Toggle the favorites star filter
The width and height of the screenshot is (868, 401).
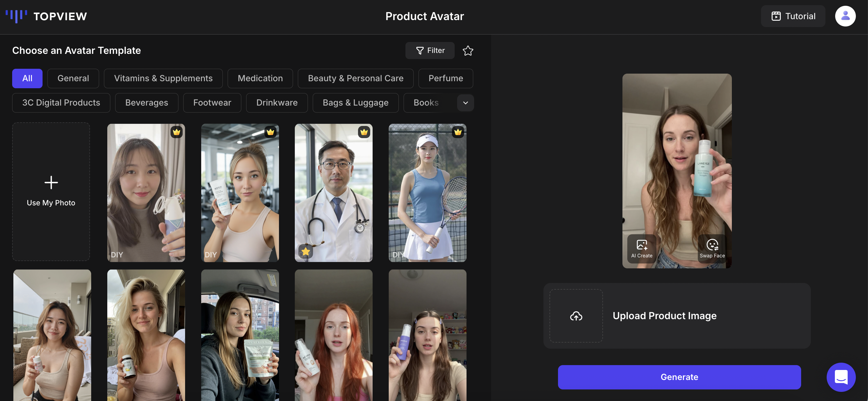click(x=468, y=51)
